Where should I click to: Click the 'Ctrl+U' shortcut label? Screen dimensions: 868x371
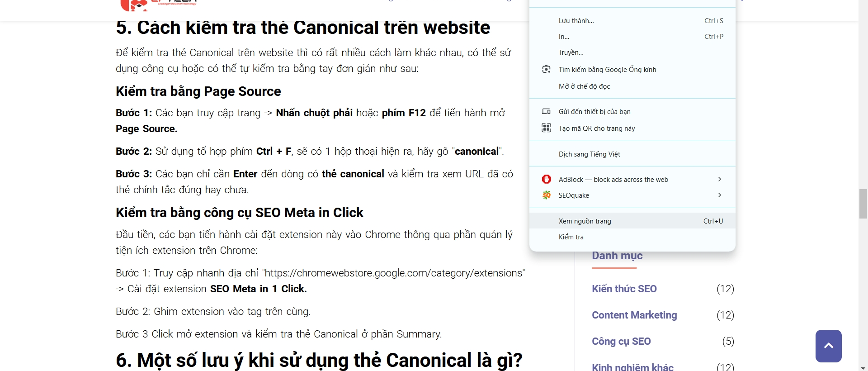pyautogui.click(x=713, y=221)
